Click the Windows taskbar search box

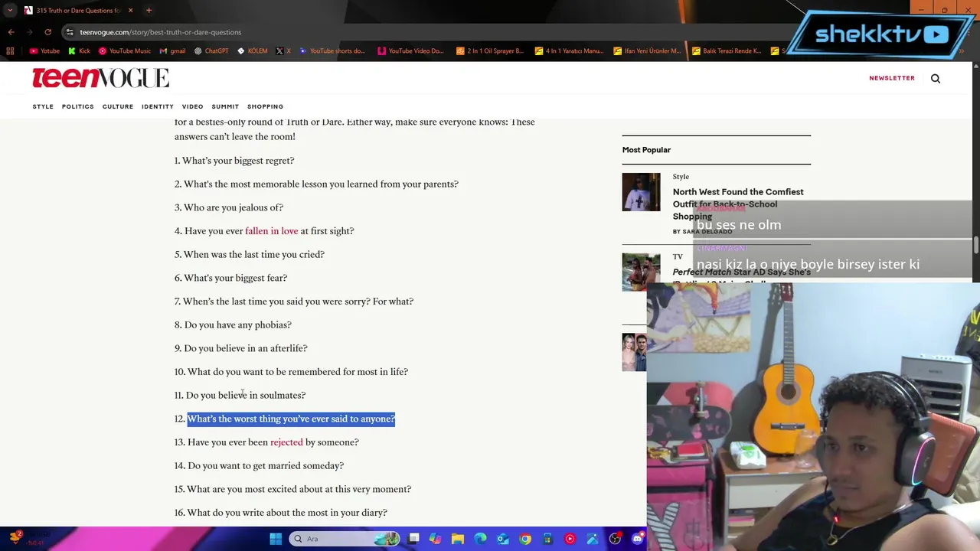coord(344,539)
